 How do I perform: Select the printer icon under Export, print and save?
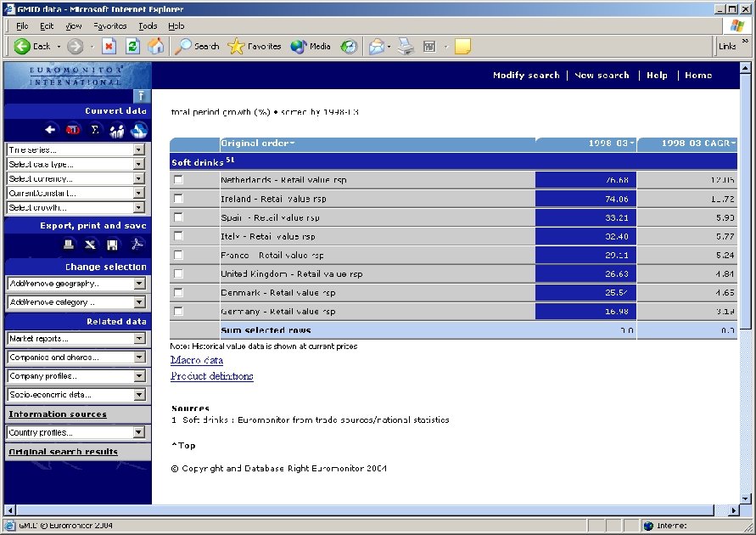tap(70, 245)
